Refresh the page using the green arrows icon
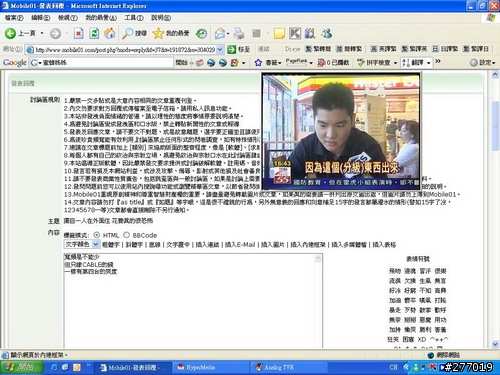The height and width of the screenshot is (375, 500). [94, 33]
